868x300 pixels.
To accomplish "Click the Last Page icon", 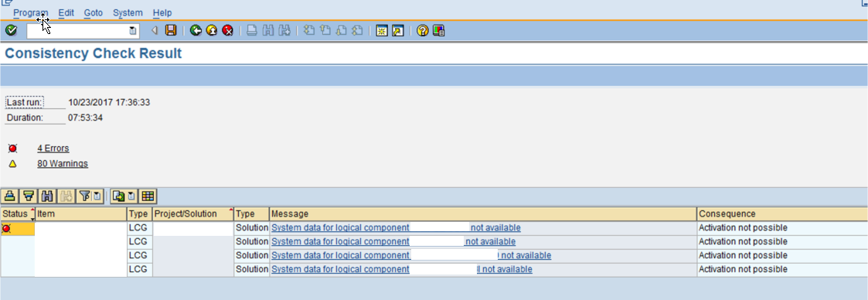I will (x=358, y=31).
